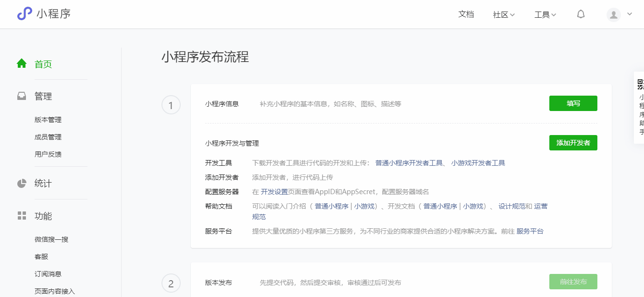This screenshot has width=644, height=297.
Task: Click the 管理 section icon
Action: [x=21, y=96]
